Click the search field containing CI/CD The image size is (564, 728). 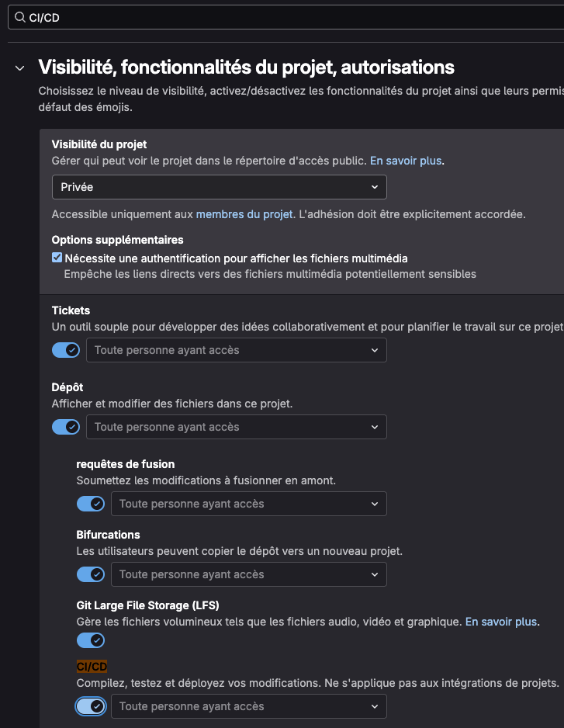[155, 16]
